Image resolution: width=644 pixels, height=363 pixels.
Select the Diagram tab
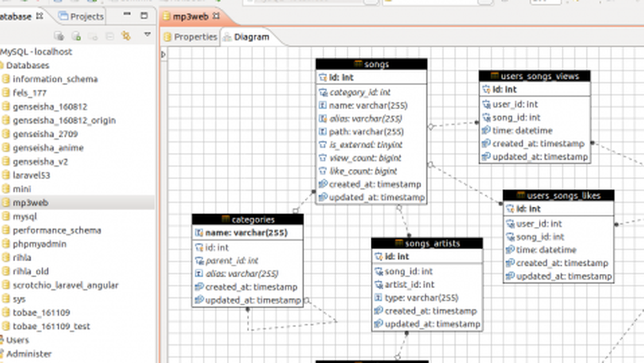246,37
